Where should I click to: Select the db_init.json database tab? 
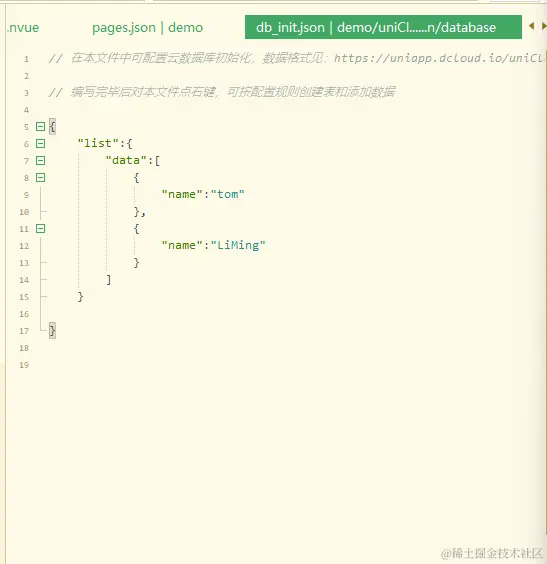[x=383, y=27]
